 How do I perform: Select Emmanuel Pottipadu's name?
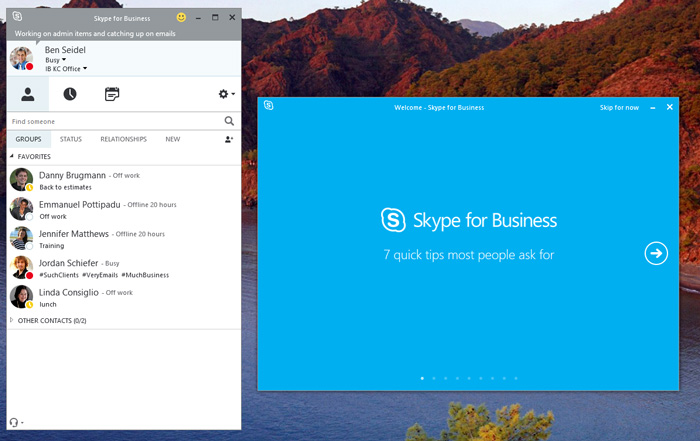point(79,204)
